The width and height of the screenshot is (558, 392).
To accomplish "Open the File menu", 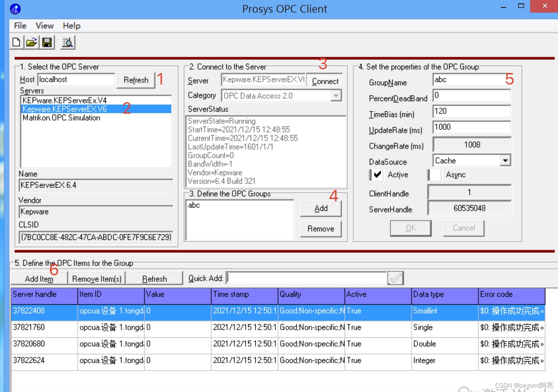I will click(x=20, y=26).
